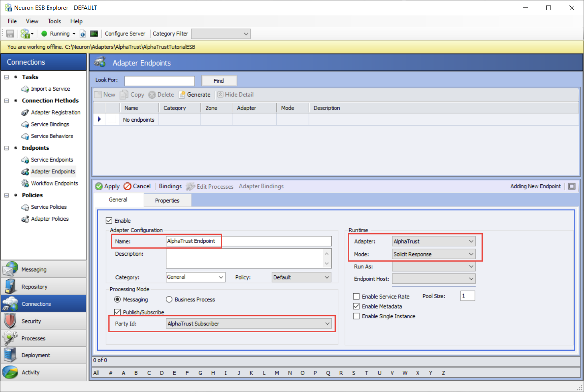The height and width of the screenshot is (392, 584).
Task: Click the Adapter Registration icon
Action: click(25, 113)
